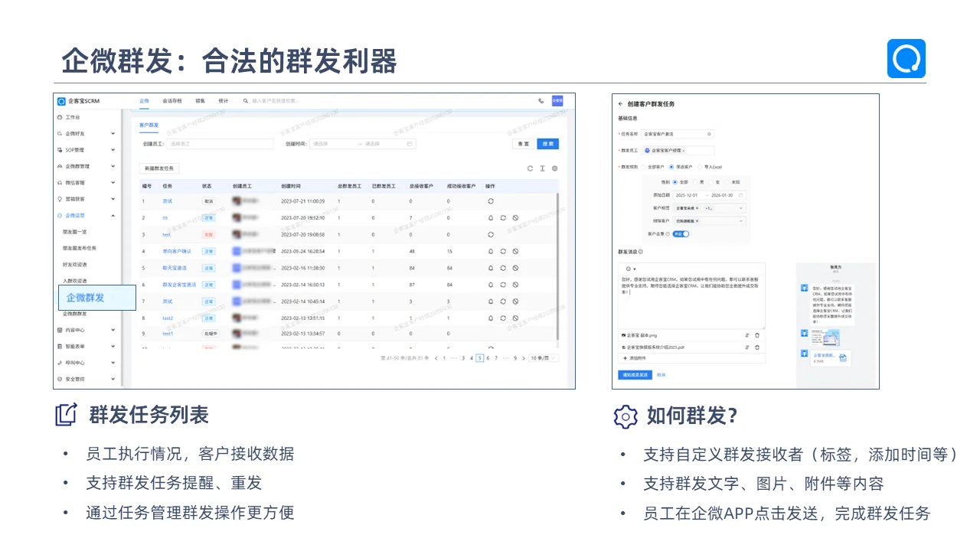980x551 pixels.
Task: Click the 企客宝SCRM logo icon
Action: pyautogui.click(x=61, y=101)
